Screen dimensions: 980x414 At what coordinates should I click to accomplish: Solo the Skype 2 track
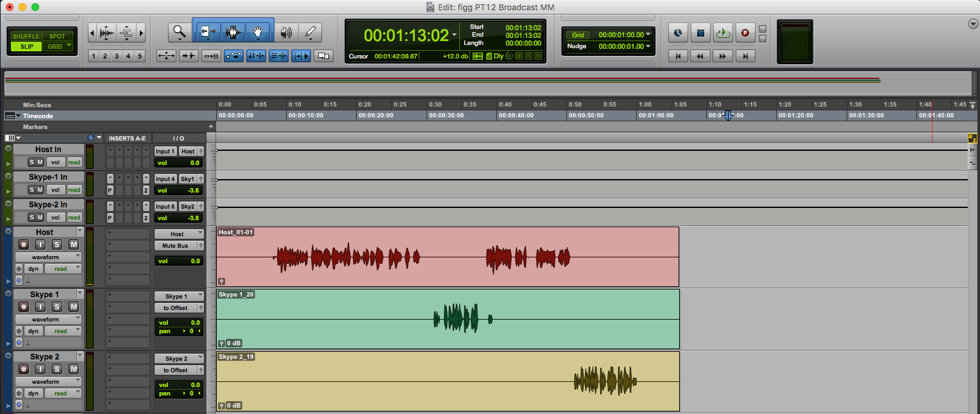(56, 369)
